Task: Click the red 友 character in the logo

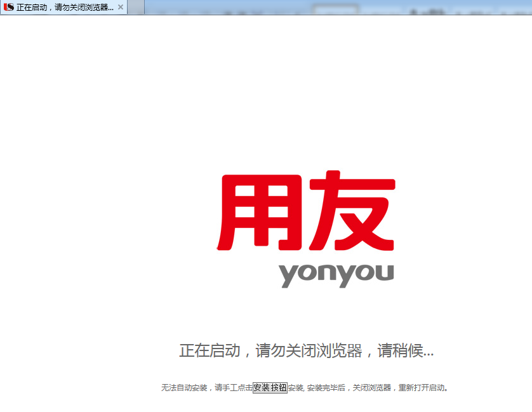Action: pyautogui.click(x=353, y=211)
